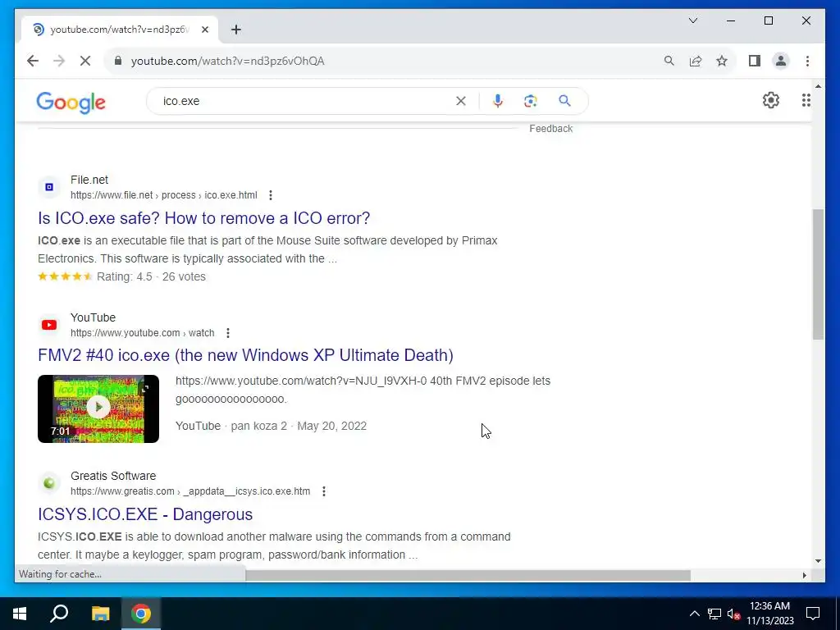Open a new tab

pyautogui.click(x=236, y=30)
